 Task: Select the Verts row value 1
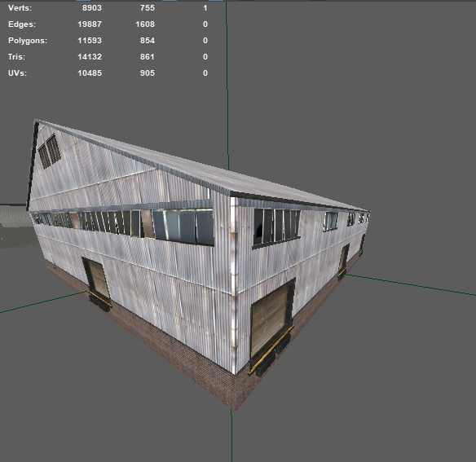click(205, 8)
